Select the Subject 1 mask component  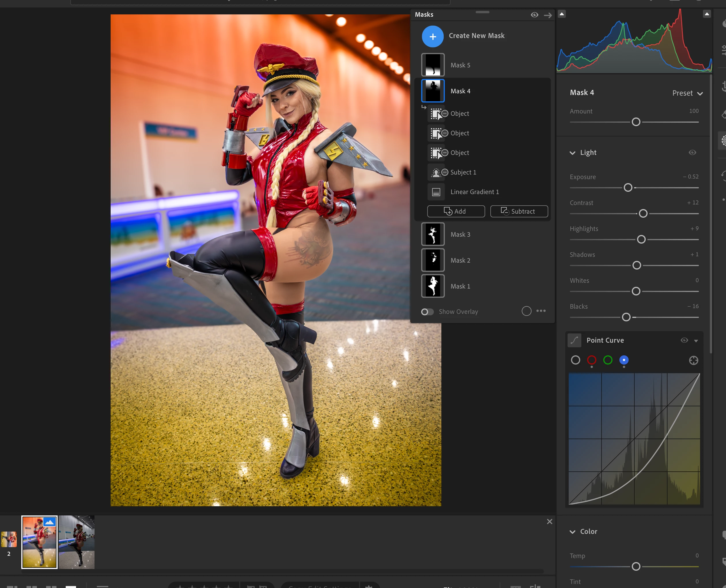463,172
